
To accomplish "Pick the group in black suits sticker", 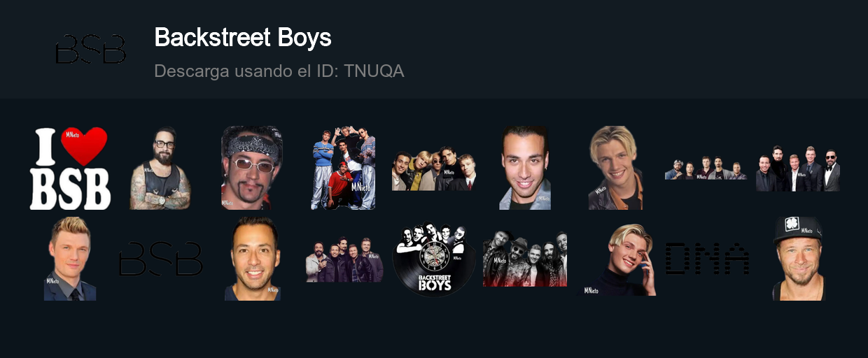I will pyautogui.click(x=798, y=169).
